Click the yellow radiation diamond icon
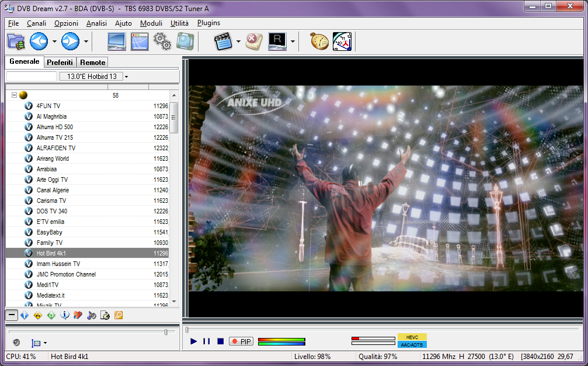 38,315
